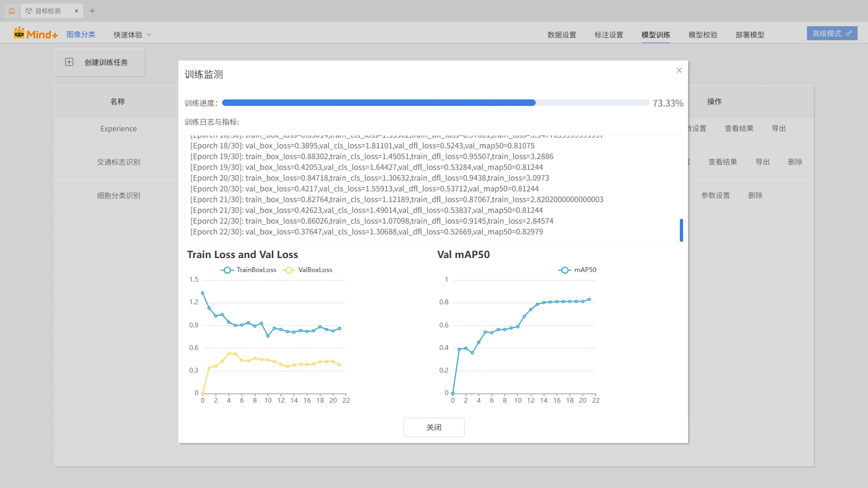This screenshot has width=868, height=488.
Task: Click the Mind+ logo
Action: click(36, 34)
